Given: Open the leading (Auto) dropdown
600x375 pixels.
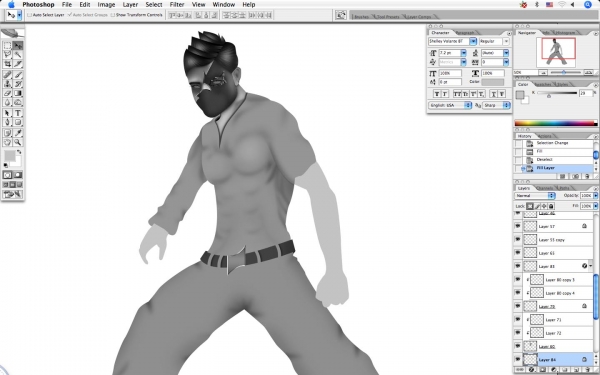Looking at the screenshot, I should tap(506, 53).
